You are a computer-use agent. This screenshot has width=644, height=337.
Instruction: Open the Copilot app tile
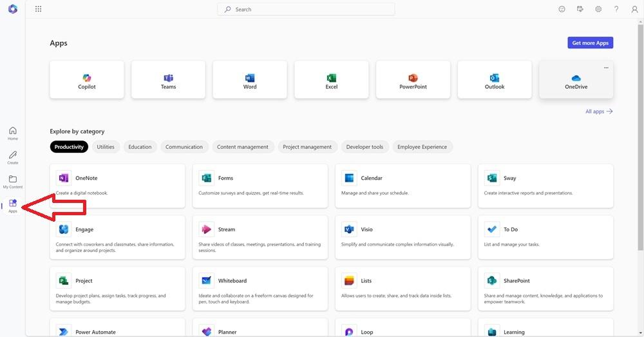[87, 80]
